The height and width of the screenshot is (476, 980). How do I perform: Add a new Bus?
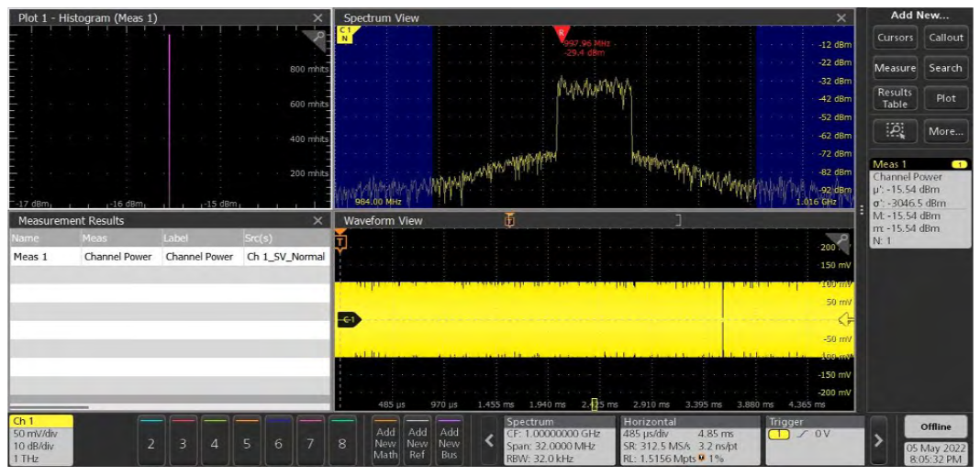(449, 438)
